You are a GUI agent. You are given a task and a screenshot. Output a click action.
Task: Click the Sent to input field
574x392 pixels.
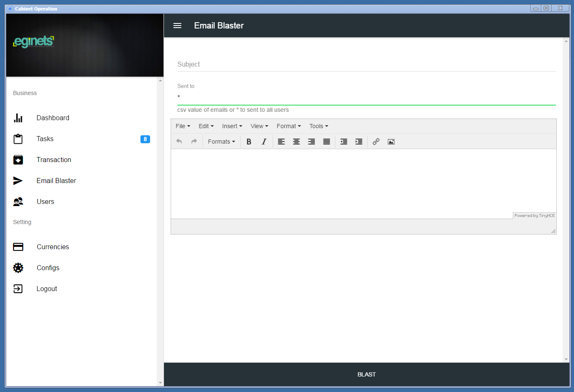click(x=366, y=97)
